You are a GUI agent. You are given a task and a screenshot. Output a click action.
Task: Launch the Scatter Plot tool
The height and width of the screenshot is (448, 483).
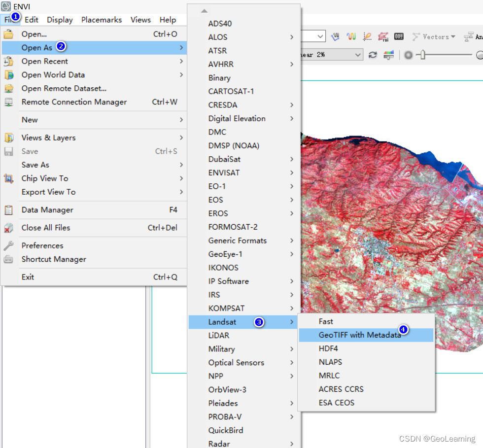pos(367,36)
